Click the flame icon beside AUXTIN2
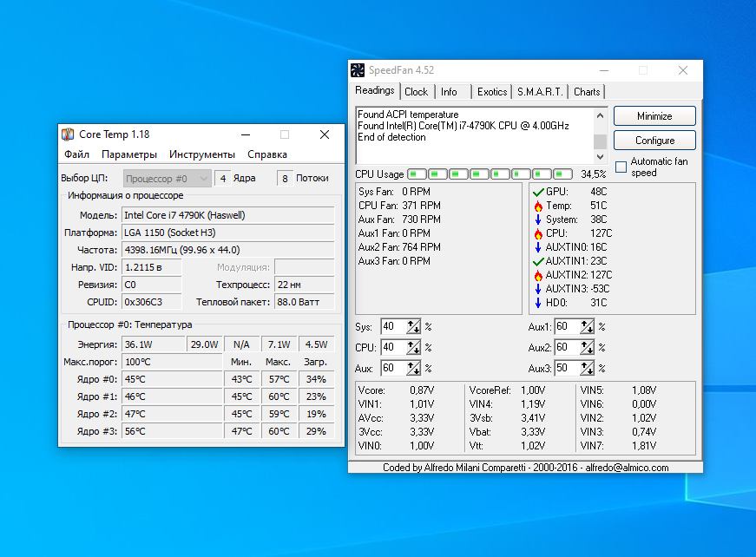Screen dimensions: 756x557 tap(538, 275)
